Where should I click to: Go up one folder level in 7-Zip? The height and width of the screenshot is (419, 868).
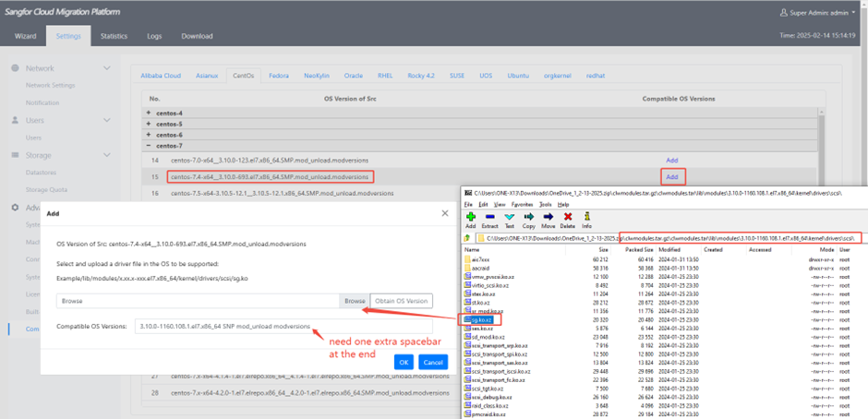pyautogui.click(x=468, y=238)
